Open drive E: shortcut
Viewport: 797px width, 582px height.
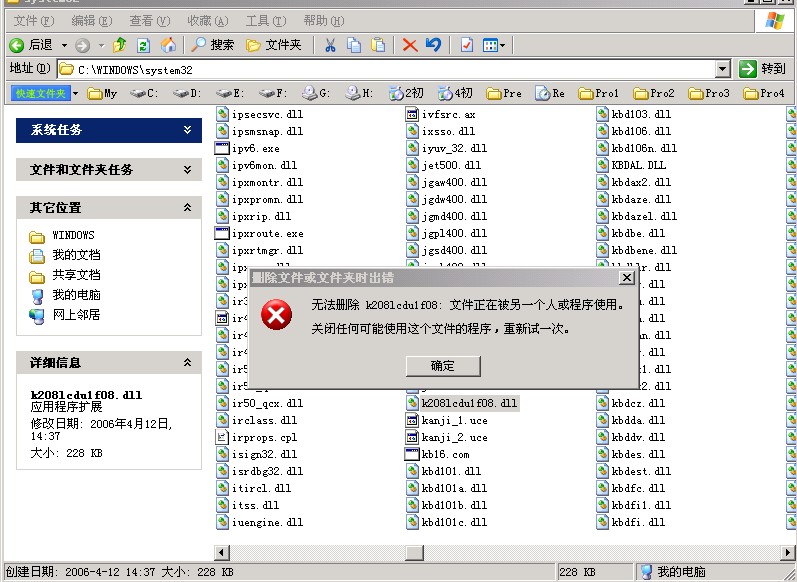[230, 94]
